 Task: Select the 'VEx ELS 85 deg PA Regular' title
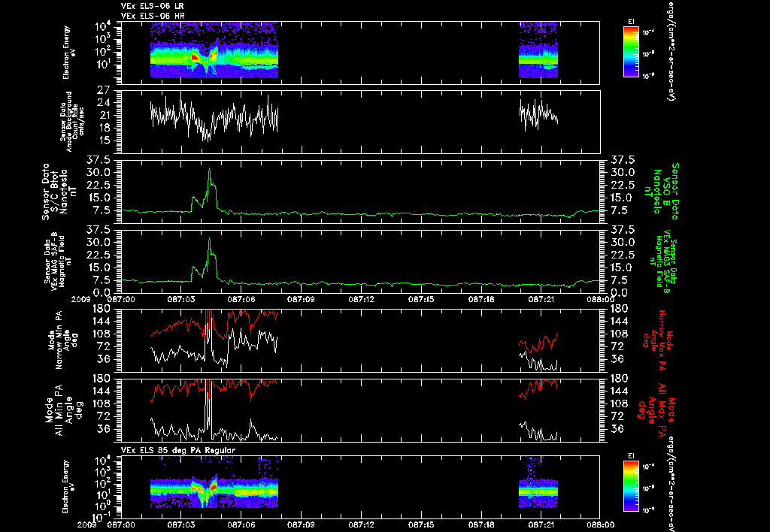pos(178,450)
